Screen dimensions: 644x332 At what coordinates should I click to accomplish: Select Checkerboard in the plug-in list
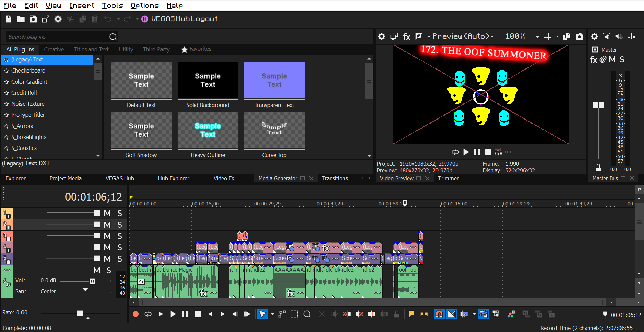pos(29,70)
